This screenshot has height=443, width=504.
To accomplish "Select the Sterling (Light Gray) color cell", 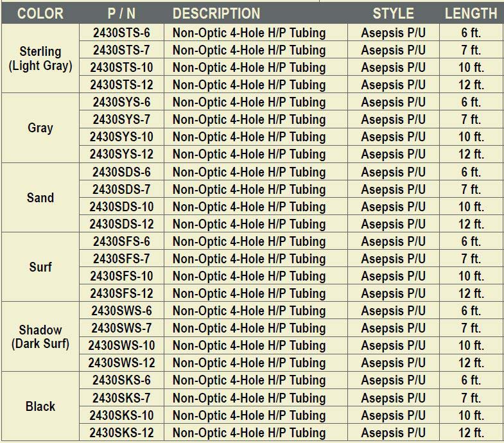I will [40, 58].
